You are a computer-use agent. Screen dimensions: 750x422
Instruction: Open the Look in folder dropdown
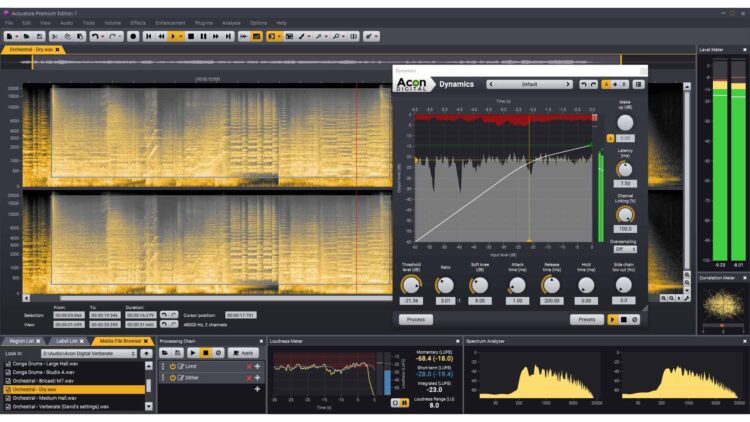[x=88, y=354]
